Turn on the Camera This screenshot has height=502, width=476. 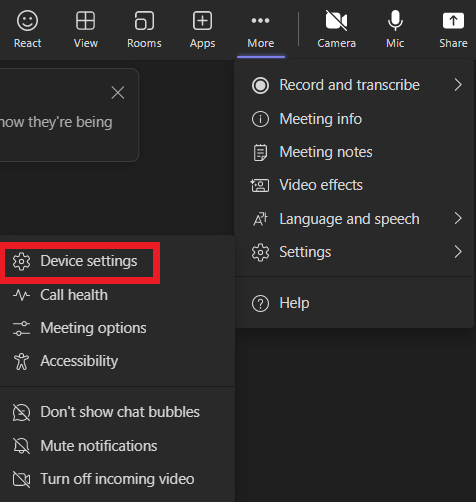(336, 29)
